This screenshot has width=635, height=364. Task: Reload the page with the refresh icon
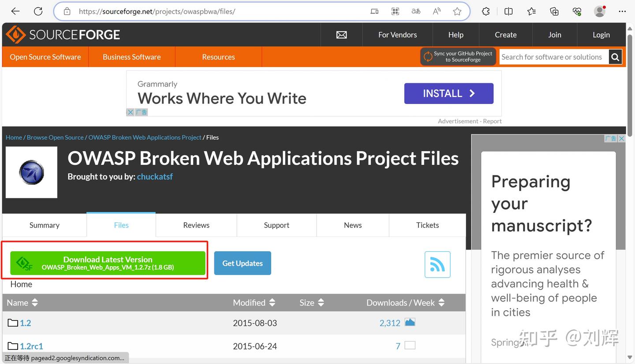tap(38, 11)
